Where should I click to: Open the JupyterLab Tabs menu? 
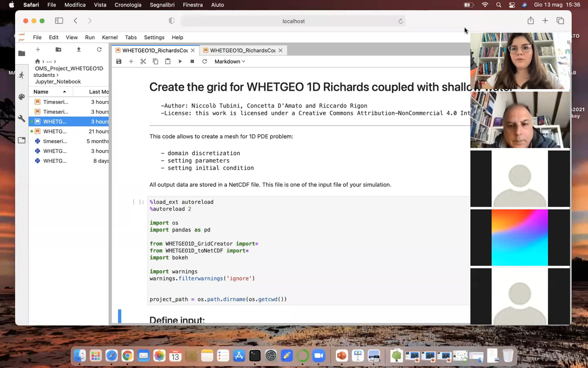tap(131, 37)
